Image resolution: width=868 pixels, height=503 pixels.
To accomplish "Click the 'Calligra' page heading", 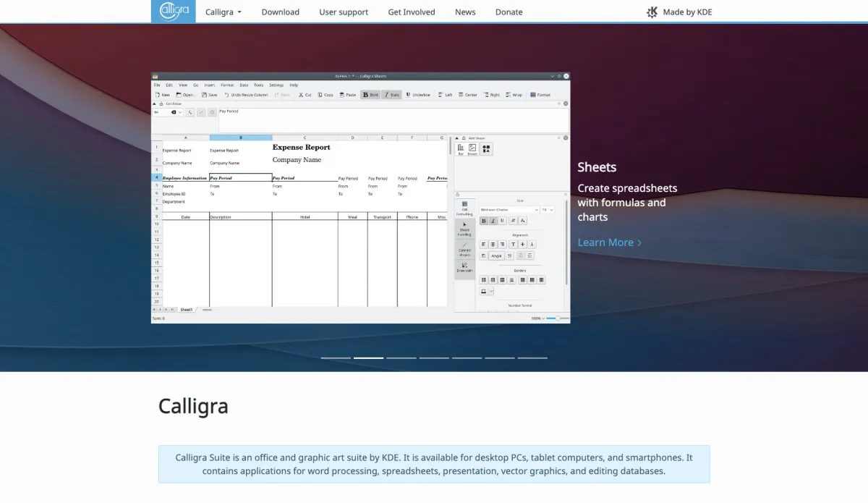I will point(193,406).
